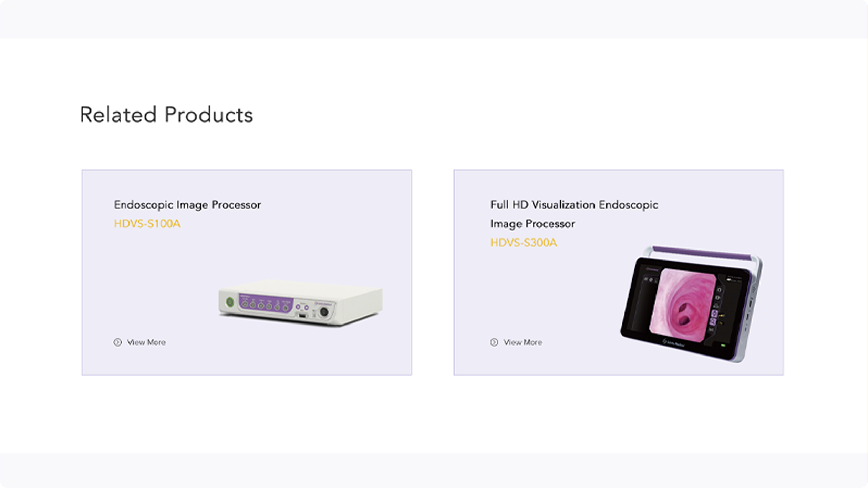Open View More for Full HD Visualization processor
The image size is (868, 488).
point(523,342)
